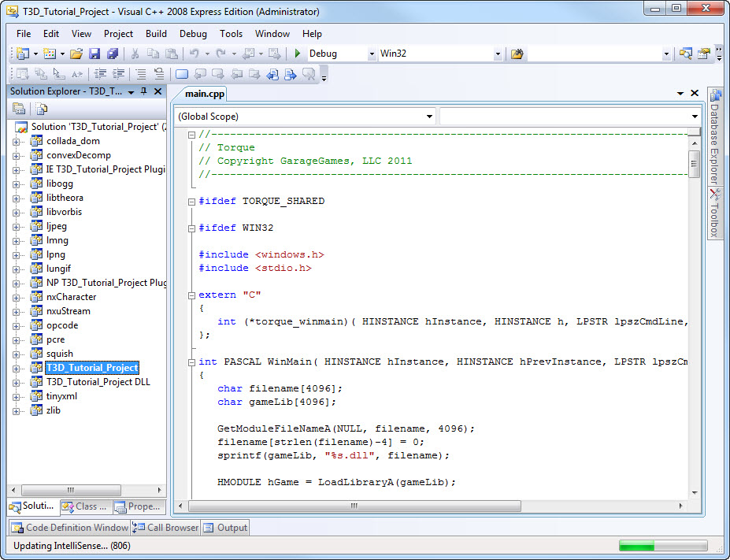This screenshot has height=560, width=730.
Task: Open the Build menu
Action: click(156, 34)
